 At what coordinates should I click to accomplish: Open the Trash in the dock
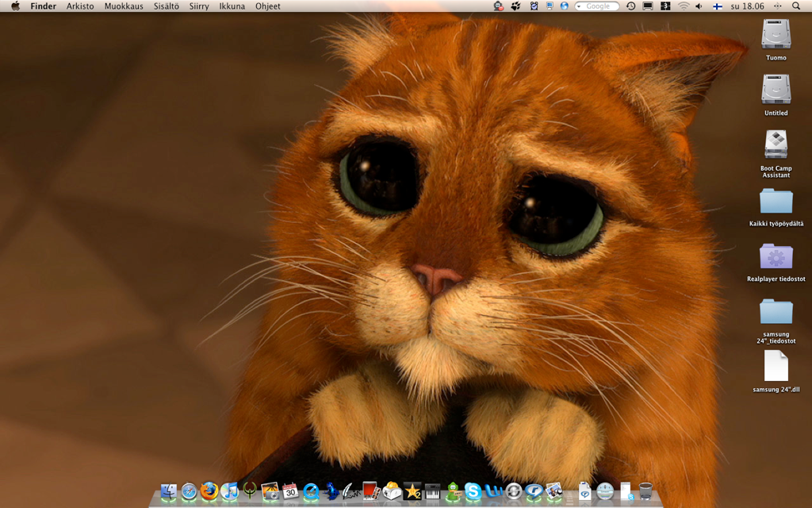(x=645, y=491)
